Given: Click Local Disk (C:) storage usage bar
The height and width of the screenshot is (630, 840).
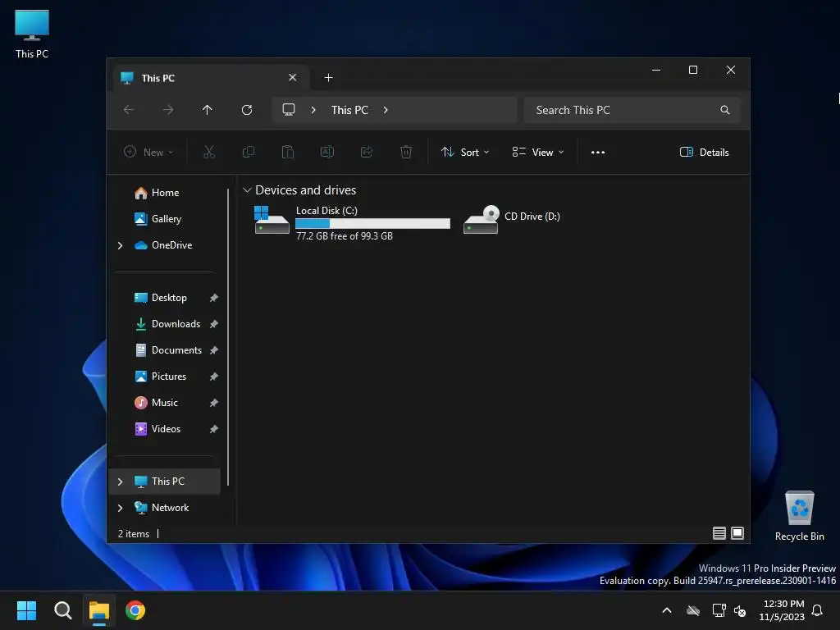Looking at the screenshot, I should coord(373,223).
